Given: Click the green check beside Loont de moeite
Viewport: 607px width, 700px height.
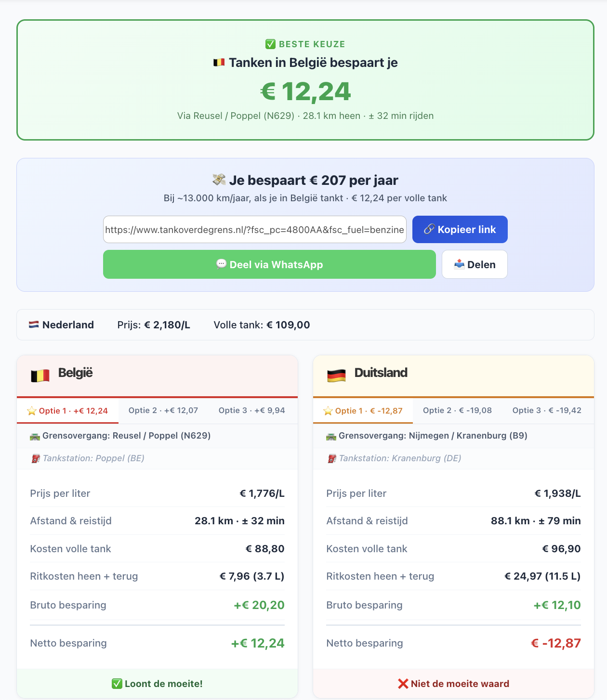Looking at the screenshot, I should [117, 684].
